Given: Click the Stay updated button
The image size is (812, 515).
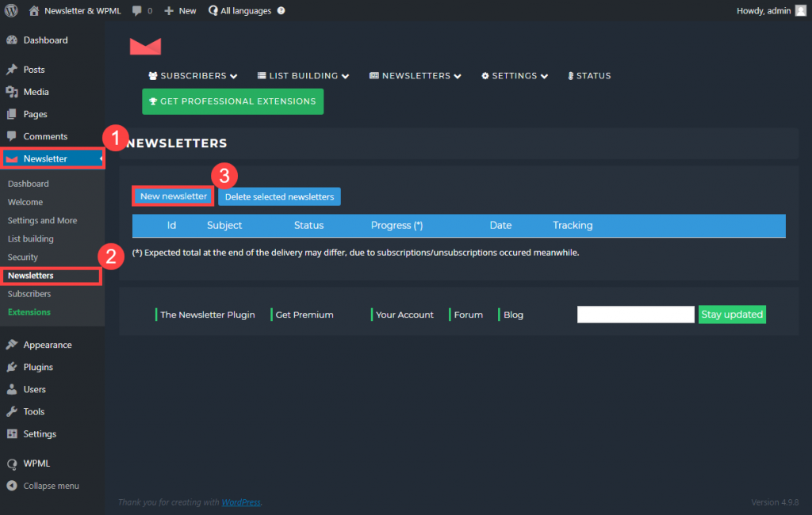Looking at the screenshot, I should pyautogui.click(x=732, y=315).
